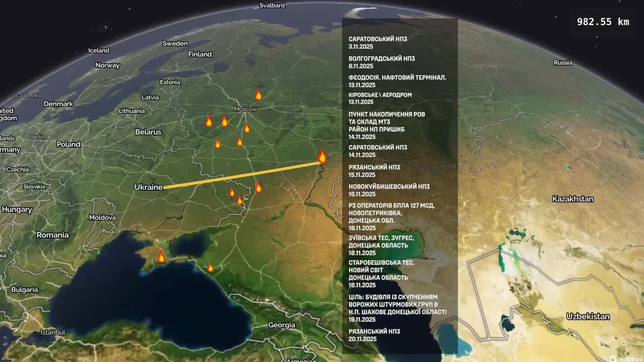Screen dimensions: 644x362
Task: Click the Moldova country label
Action: tap(103, 218)
